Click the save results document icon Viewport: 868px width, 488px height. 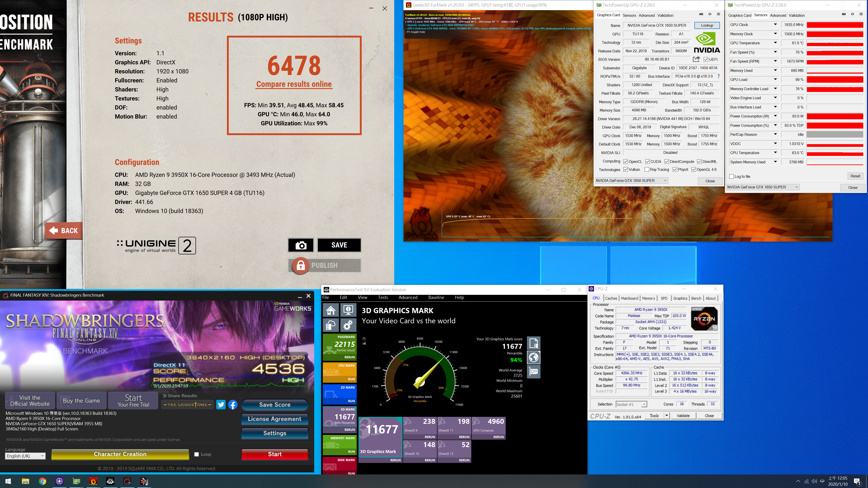click(x=533, y=343)
